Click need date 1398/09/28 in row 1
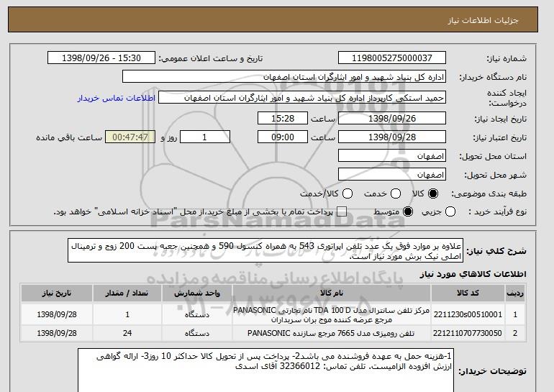The width and height of the screenshot is (554, 392). coord(57,314)
